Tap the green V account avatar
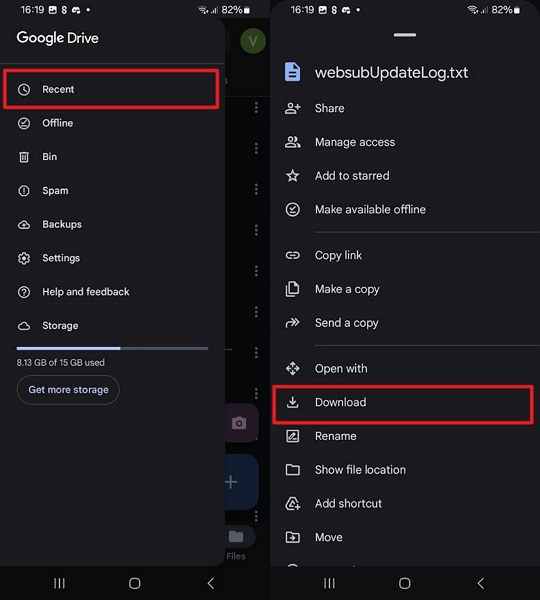The image size is (540, 600). [x=253, y=41]
